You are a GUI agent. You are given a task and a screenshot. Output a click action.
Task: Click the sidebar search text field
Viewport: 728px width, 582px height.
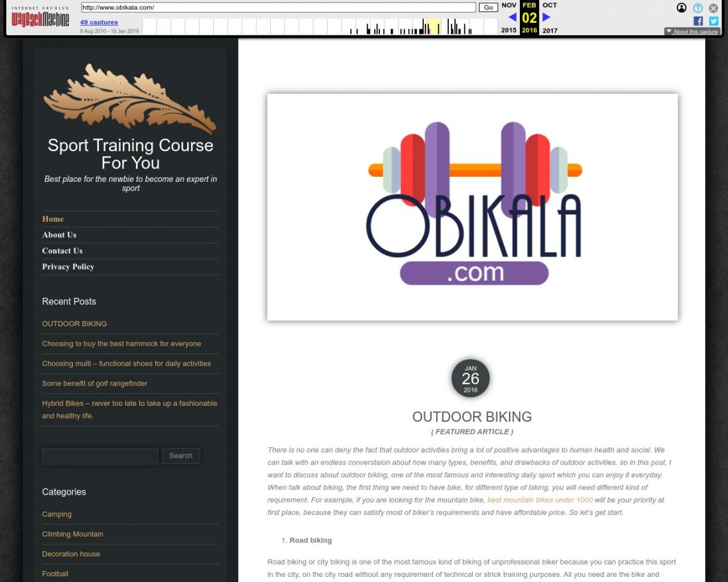100,456
